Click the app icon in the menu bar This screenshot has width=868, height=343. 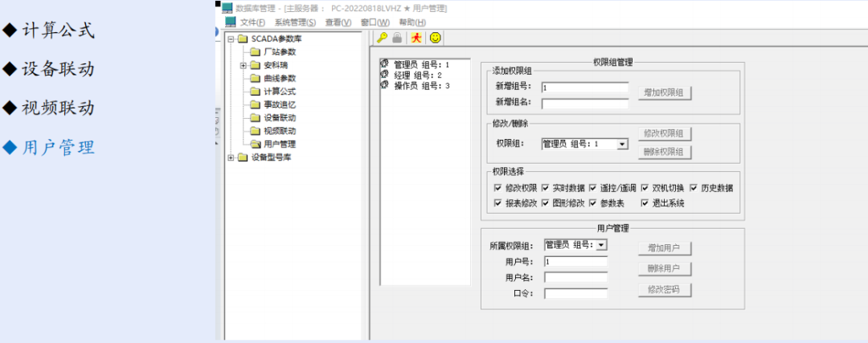(x=231, y=22)
